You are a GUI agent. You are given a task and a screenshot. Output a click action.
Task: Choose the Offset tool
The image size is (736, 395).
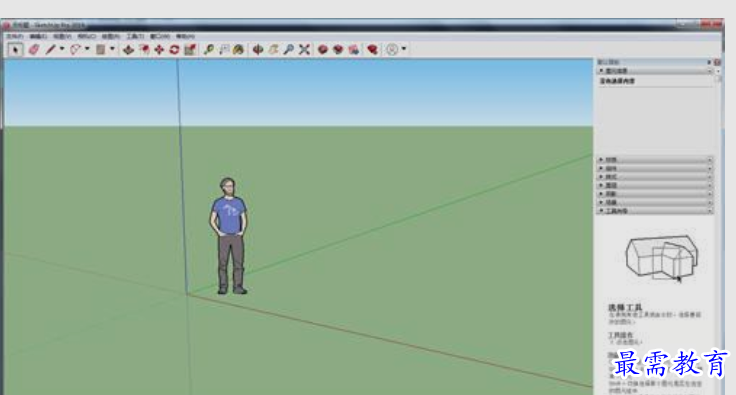[x=144, y=49]
